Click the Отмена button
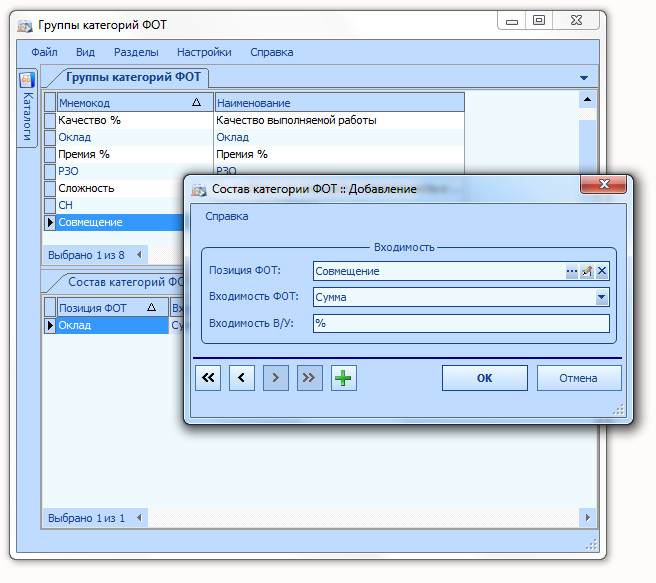This screenshot has height=583, width=656. click(x=579, y=378)
